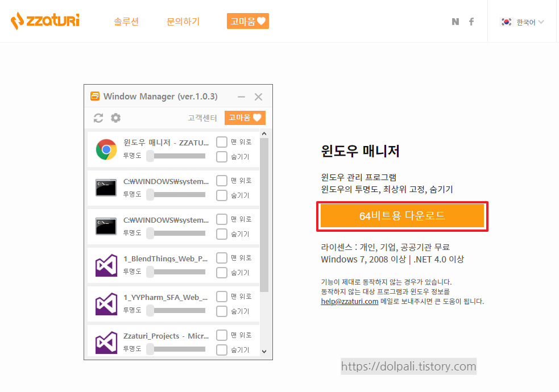Click the window list scrollbar thumb
This screenshot has width=559, height=392.
[264, 215]
